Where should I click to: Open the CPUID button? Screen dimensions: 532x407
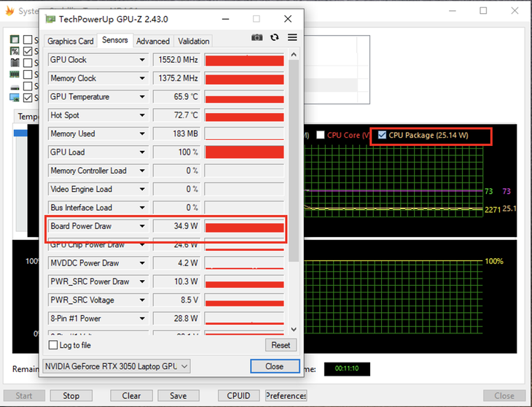coord(238,396)
